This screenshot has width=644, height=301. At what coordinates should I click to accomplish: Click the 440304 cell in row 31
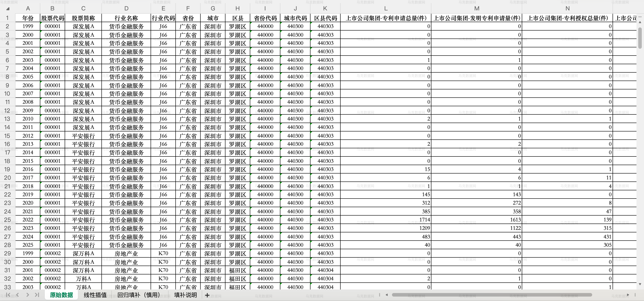325,270
